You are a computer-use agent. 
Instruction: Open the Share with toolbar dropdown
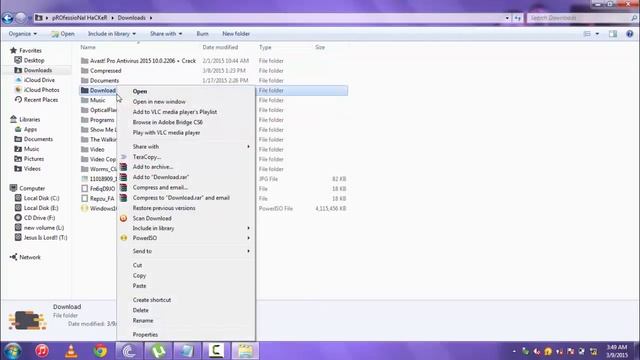click(166, 34)
